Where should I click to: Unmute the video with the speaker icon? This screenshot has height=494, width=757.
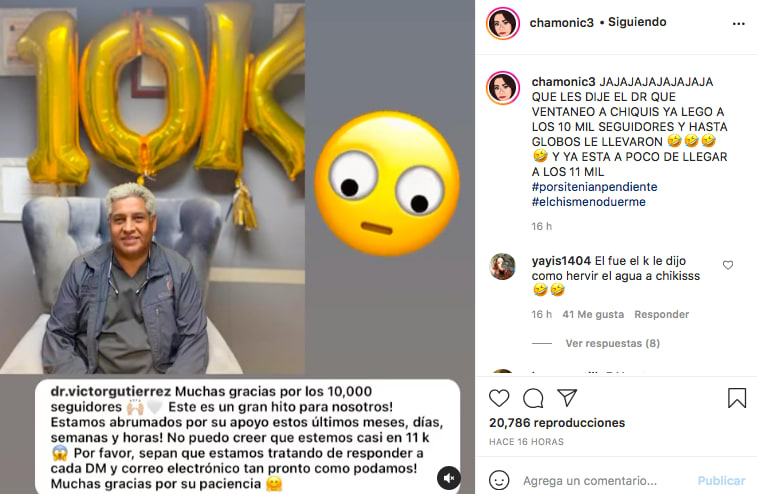click(x=449, y=478)
